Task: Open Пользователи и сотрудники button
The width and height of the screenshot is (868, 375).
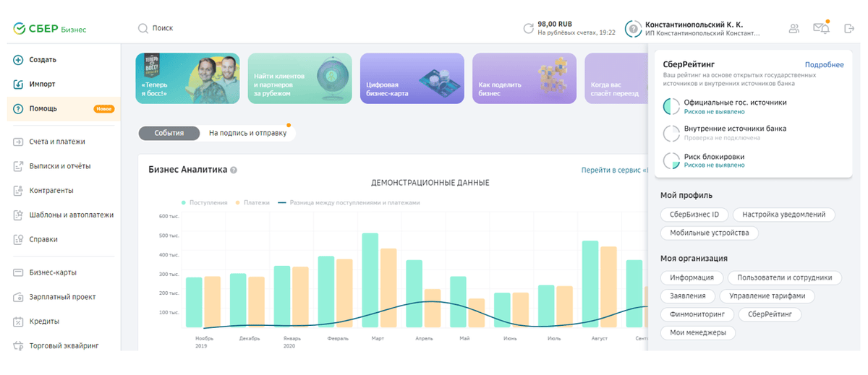Action: 784,277
